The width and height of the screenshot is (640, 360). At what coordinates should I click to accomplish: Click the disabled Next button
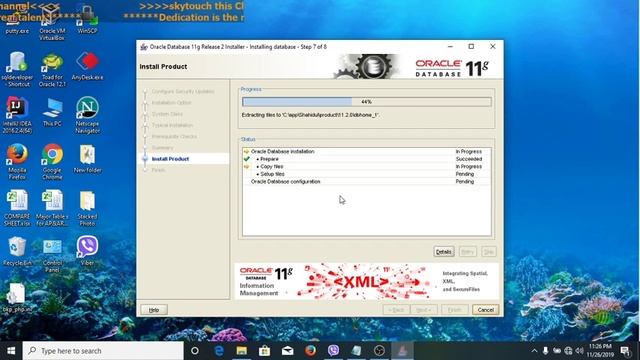click(424, 310)
